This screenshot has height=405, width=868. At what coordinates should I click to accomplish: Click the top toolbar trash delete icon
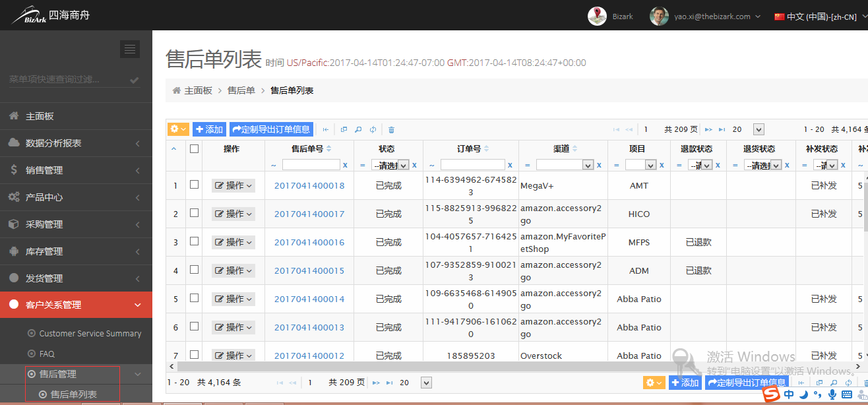391,130
